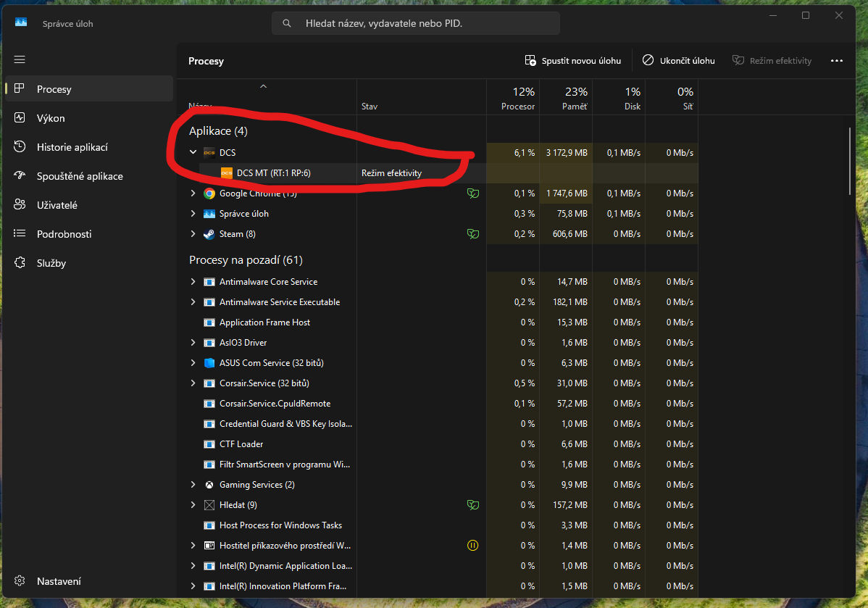Click the paused status icon on Hostitel row
The height and width of the screenshot is (608, 868).
472,546
